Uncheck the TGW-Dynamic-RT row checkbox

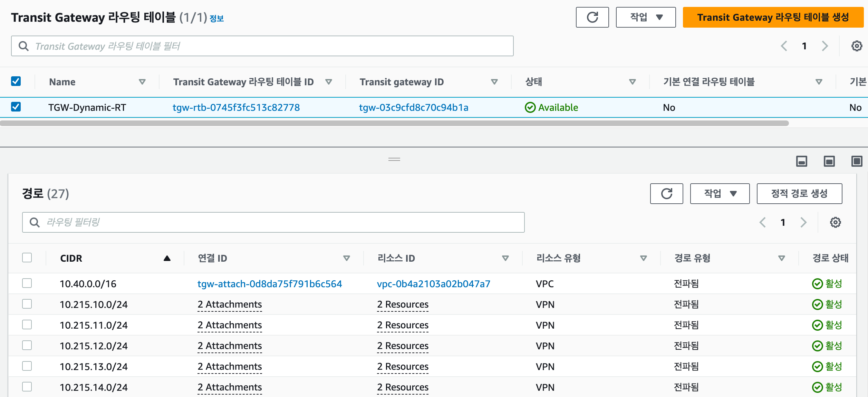16,107
